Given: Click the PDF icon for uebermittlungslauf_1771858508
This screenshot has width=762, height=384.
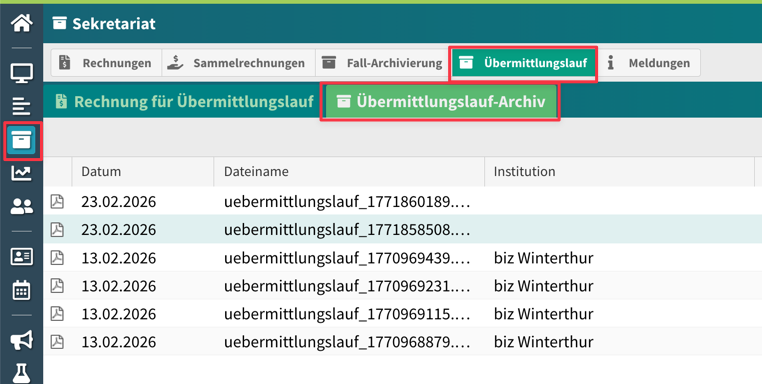Looking at the screenshot, I should point(57,229).
